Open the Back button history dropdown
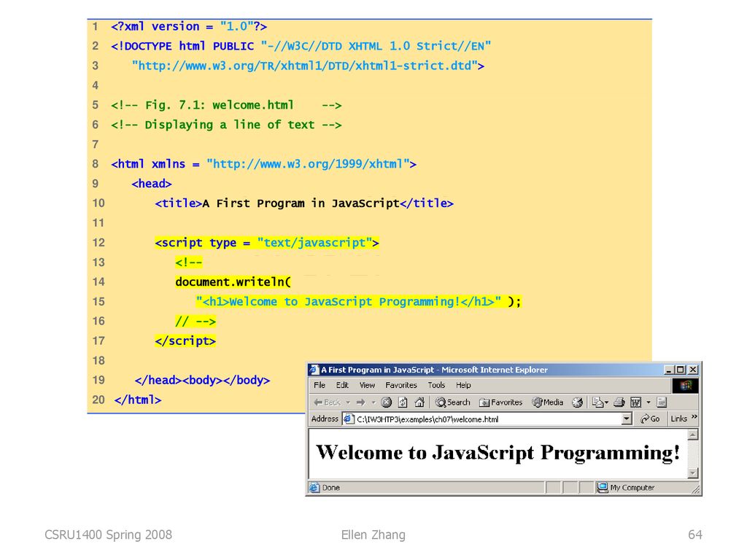747x560 pixels. click(x=348, y=402)
